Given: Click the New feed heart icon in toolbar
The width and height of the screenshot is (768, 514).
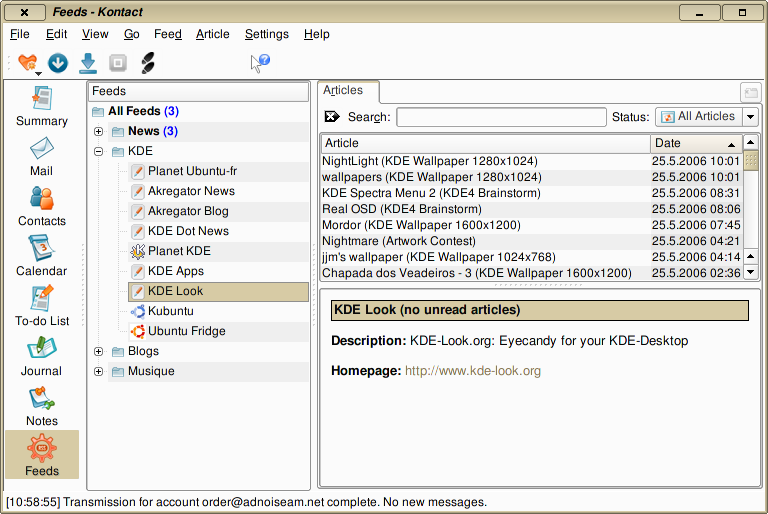Looking at the screenshot, I should coord(27,63).
